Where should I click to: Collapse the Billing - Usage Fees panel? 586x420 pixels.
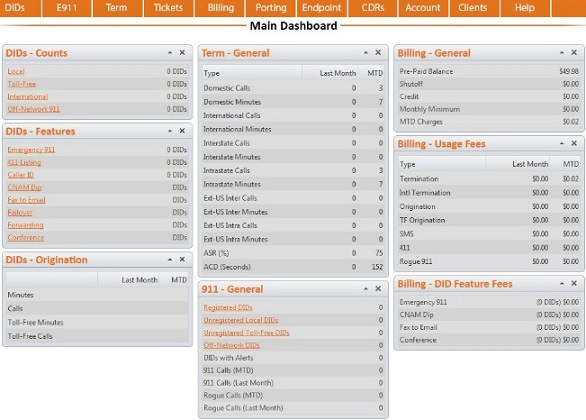tap(562, 143)
